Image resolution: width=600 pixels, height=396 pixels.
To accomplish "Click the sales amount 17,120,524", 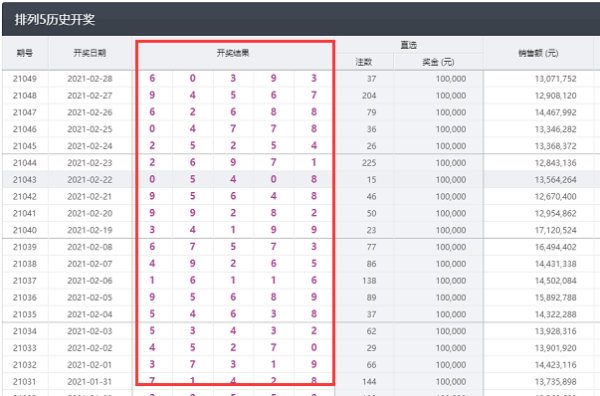I will click(x=556, y=230).
